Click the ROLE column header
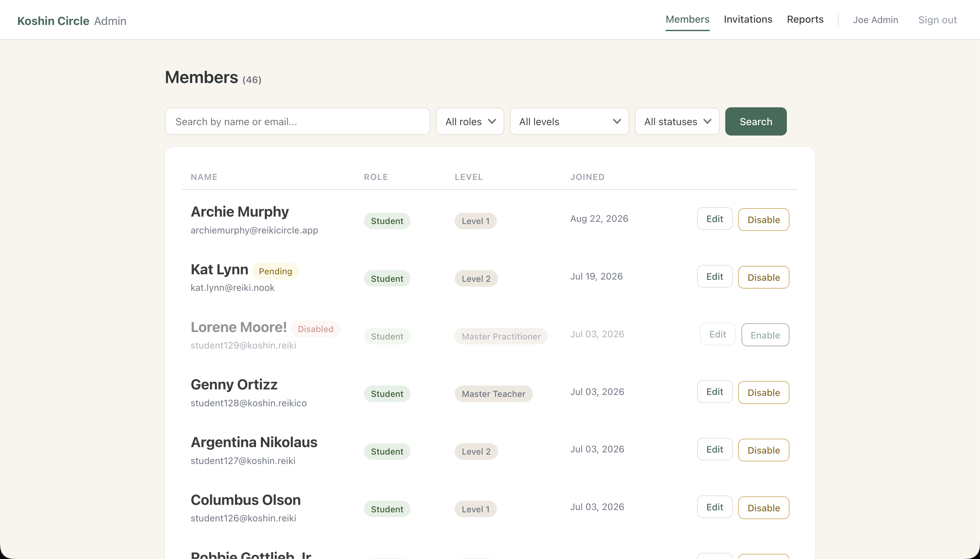Screen dimensions: 980x559 pyautogui.click(x=376, y=177)
